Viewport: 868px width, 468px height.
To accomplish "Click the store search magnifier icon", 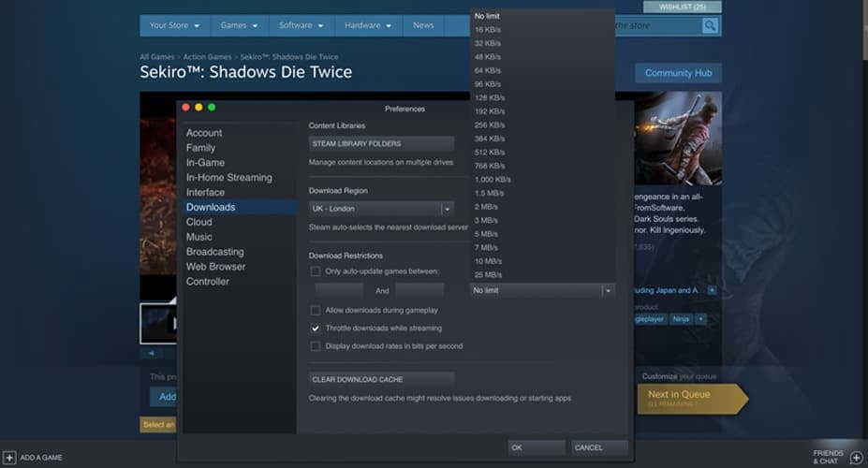I will tap(710, 25).
